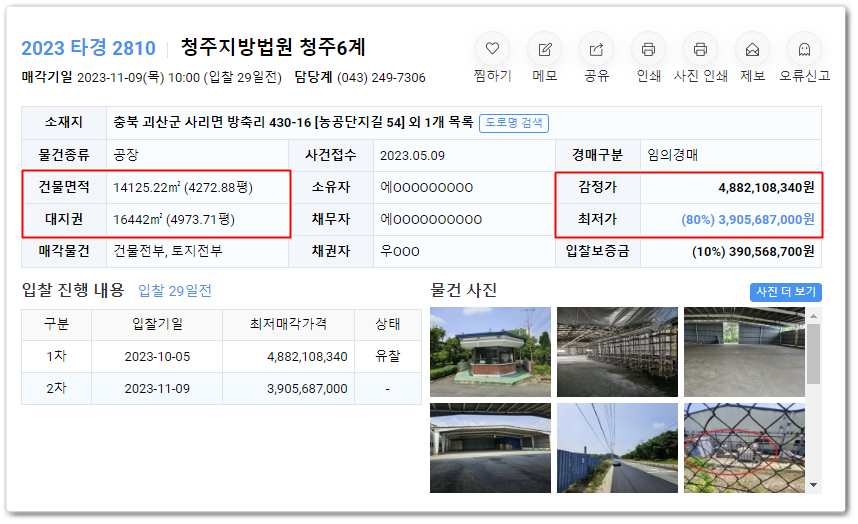The width and height of the screenshot is (858, 524).
Task: Click case number 2023 타경 2810
Action: click(x=88, y=48)
